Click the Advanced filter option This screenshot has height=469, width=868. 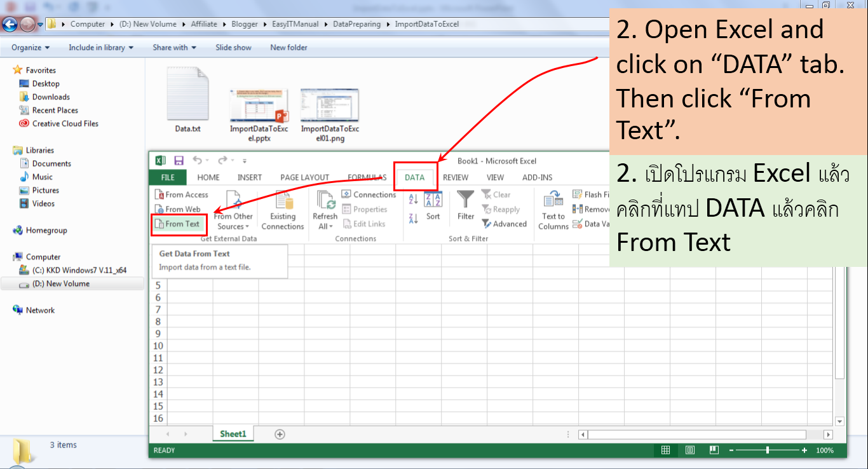[x=505, y=224]
